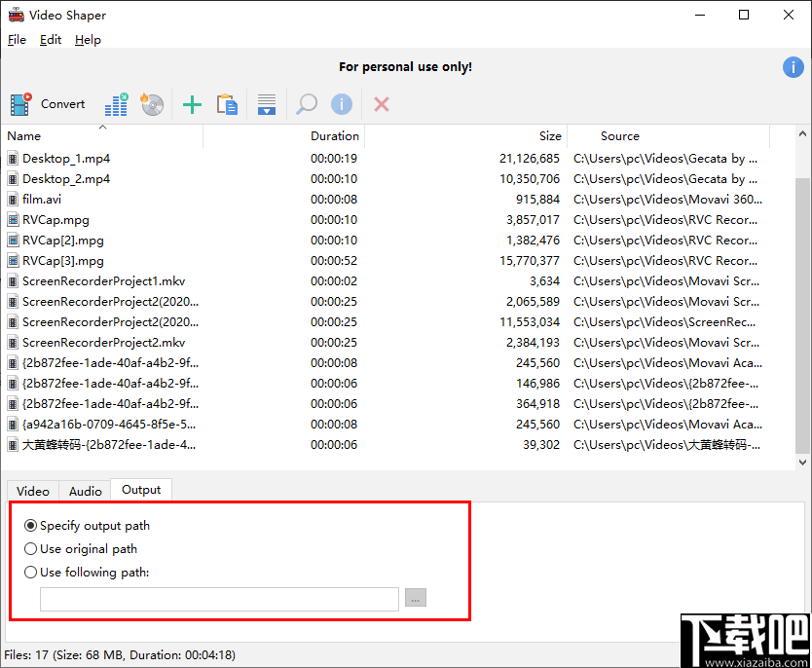Click size value 915,884
Image resolution: width=812 pixels, height=668 pixels.
point(537,200)
